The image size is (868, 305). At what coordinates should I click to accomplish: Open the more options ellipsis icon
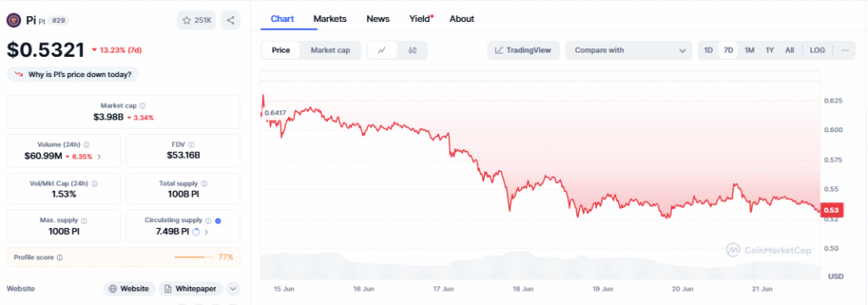click(x=845, y=50)
